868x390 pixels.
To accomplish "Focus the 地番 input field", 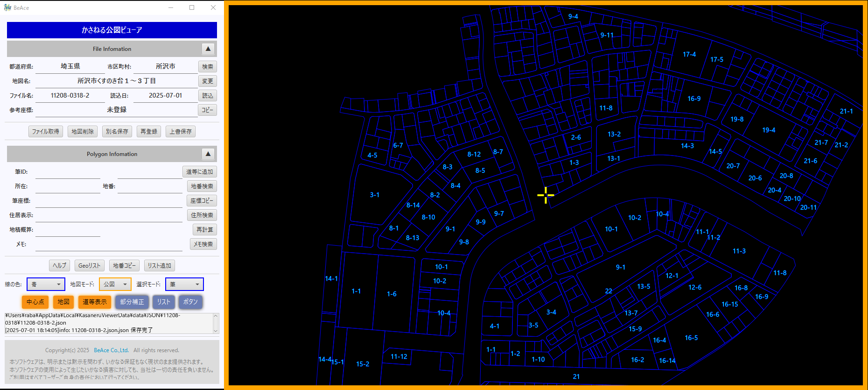I will tap(150, 186).
